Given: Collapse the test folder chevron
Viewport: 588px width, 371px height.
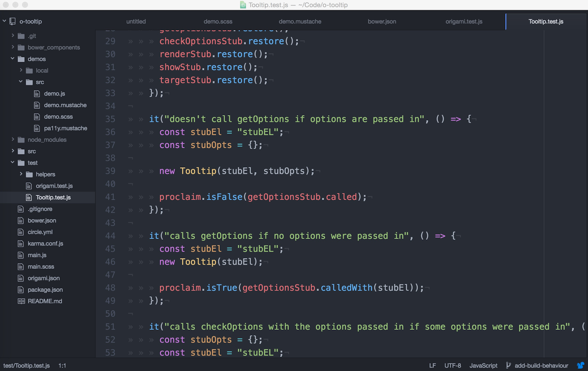Looking at the screenshot, I should (x=12, y=162).
